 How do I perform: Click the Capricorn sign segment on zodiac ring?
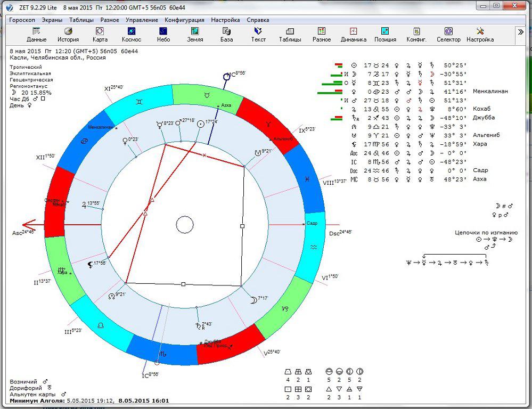[x=285, y=308]
